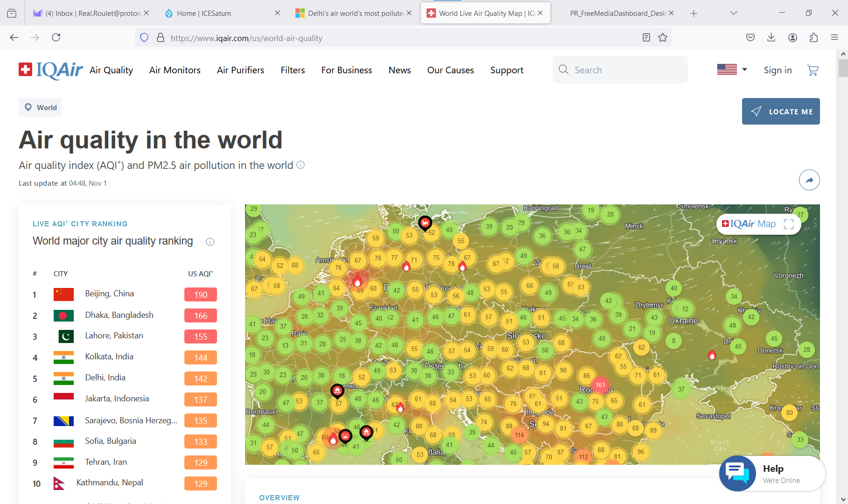The image size is (848, 504).
Task: Open Firefox downloads panel
Action: [x=771, y=38]
